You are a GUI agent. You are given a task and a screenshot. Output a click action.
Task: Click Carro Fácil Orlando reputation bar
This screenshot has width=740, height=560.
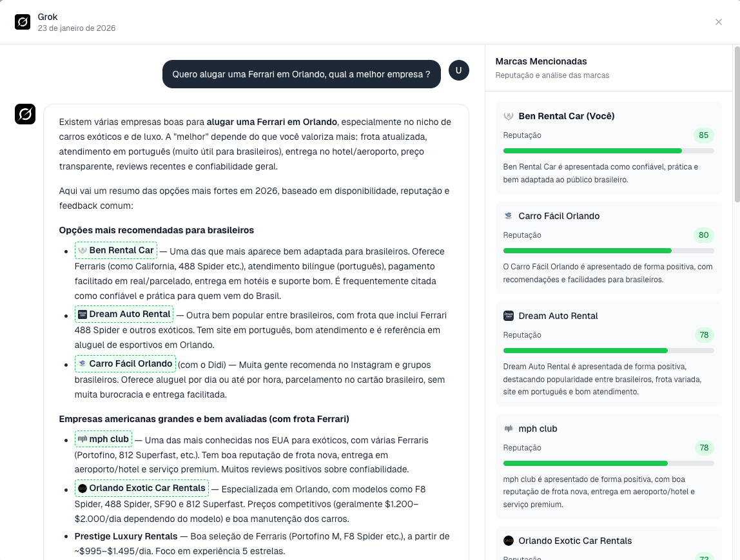coord(608,251)
